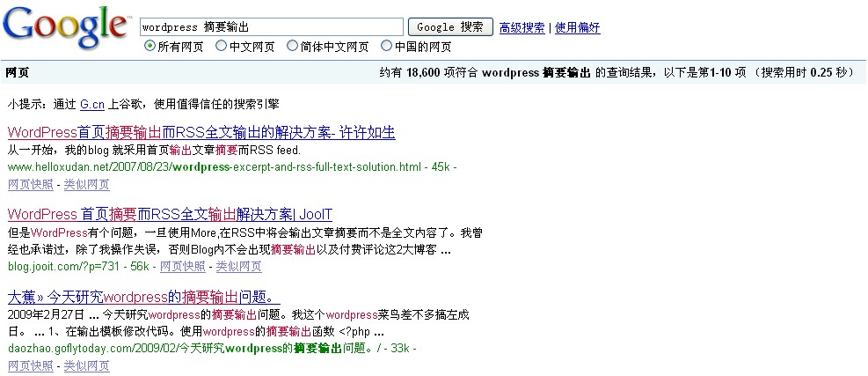This screenshot has width=868, height=376.
Task: Open the 使用偏好 link
Action: pos(577,27)
